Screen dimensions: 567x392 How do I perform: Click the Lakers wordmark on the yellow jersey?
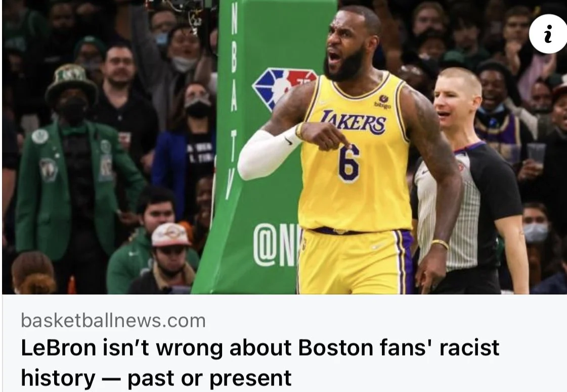(354, 122)
